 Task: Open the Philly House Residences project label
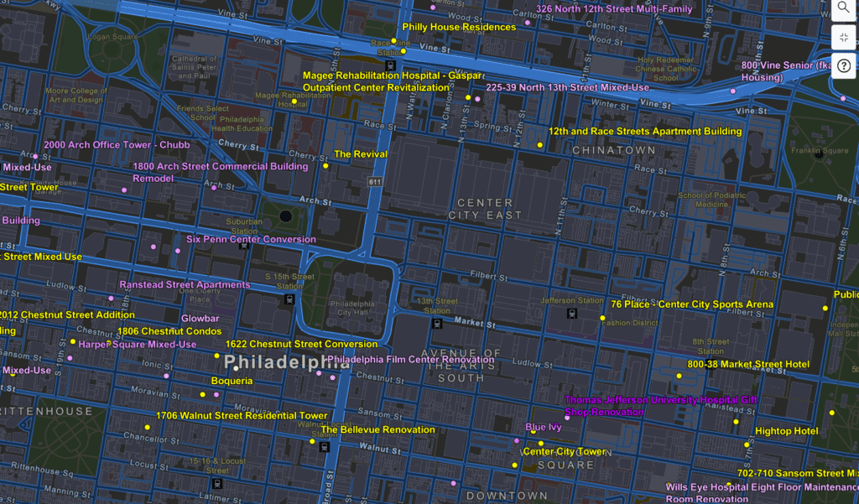(x=459, y=27)
